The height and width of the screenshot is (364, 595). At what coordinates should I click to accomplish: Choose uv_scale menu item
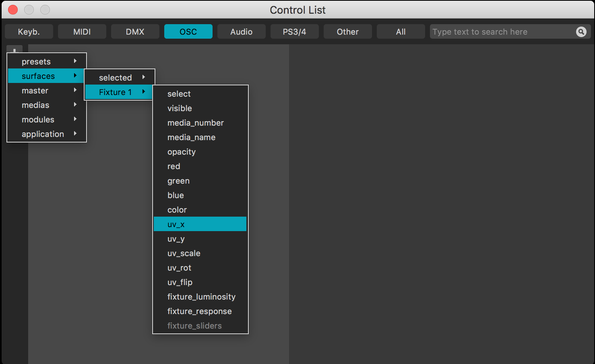[200, 253]
